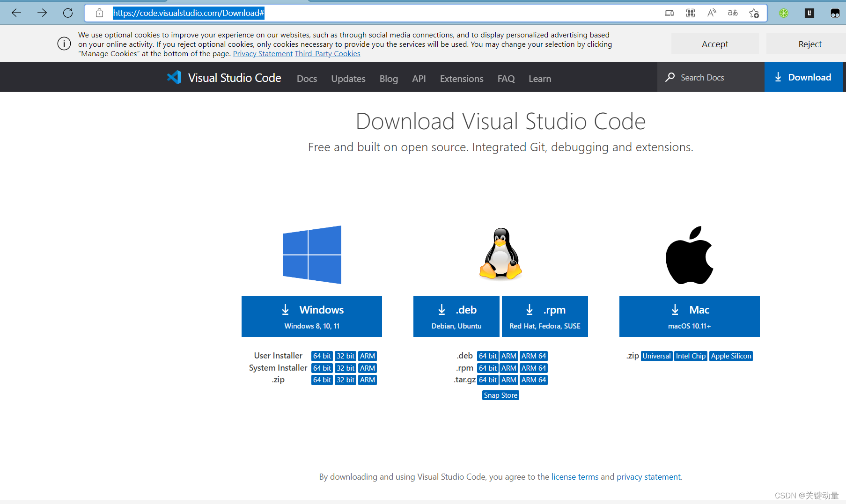
Task: Download the Windows installer
Action: pyautogui.click(x=312, y=316)
